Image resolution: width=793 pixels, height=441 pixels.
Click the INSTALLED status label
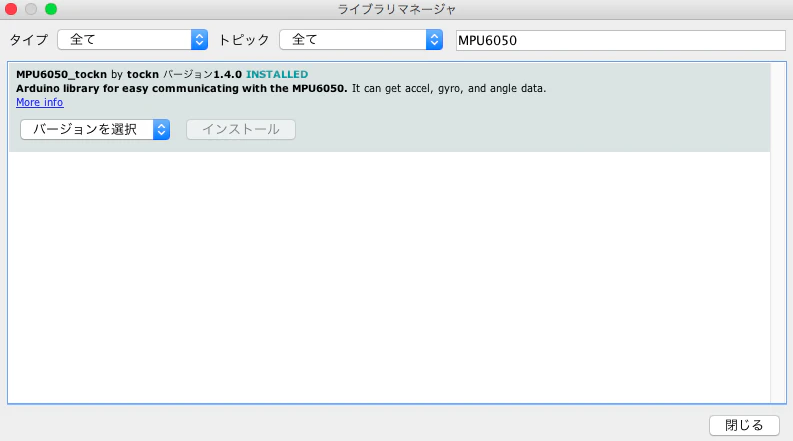[277, 74]
